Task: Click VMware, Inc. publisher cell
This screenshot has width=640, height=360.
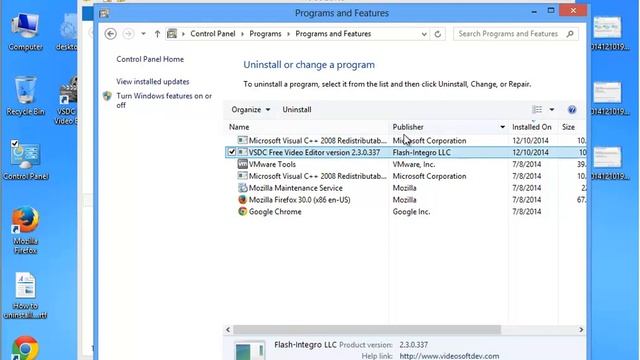Action: click(413, 164)
